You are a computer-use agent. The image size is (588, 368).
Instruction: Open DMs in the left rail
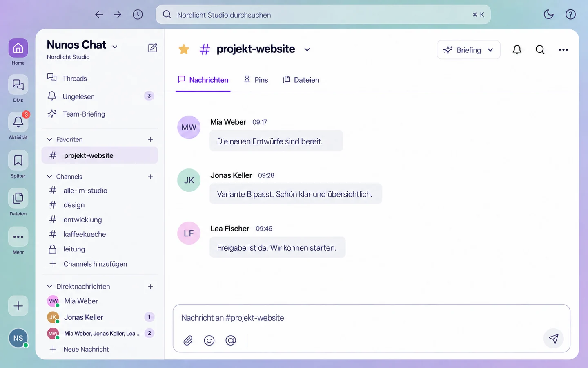pyautogui.click(x=18, y=85)
